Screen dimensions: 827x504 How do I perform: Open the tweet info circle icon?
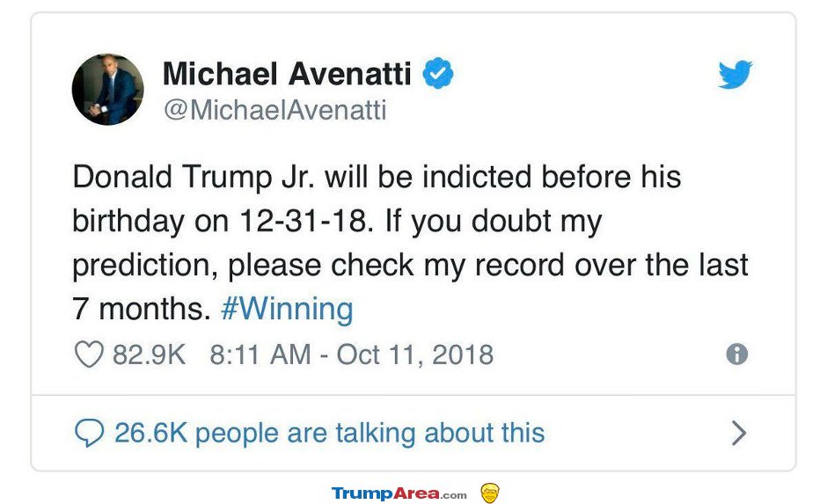point(736,354)
